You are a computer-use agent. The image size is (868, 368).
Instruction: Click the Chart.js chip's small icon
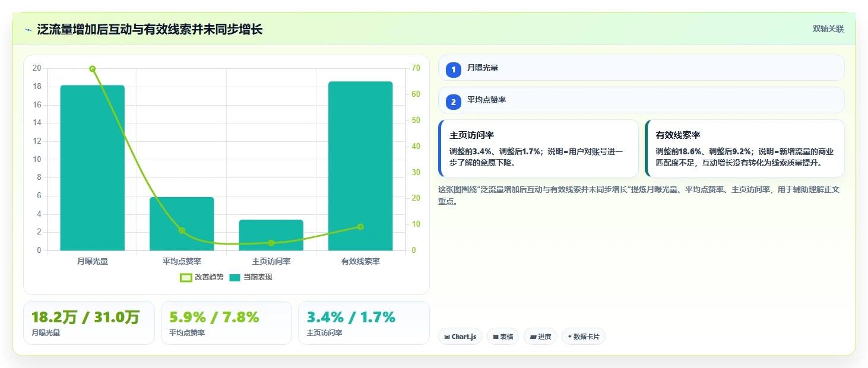tap(447, 337)
